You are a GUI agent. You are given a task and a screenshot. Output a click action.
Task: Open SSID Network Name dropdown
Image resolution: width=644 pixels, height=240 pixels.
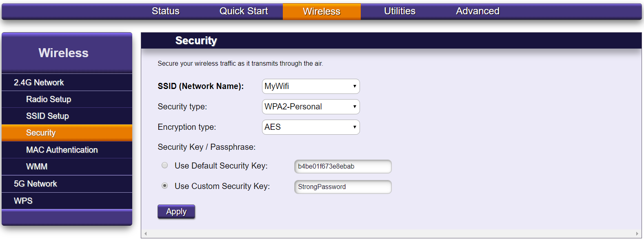[311, 87]
